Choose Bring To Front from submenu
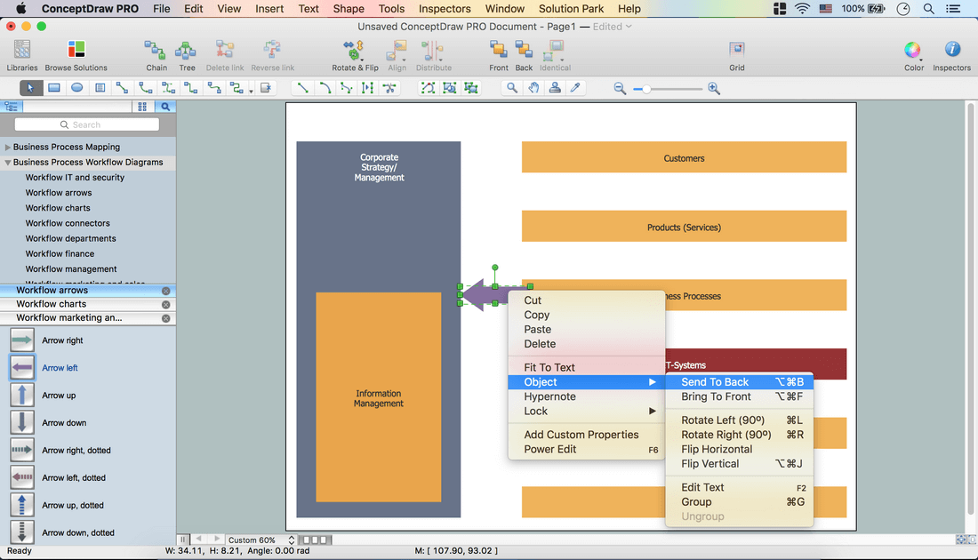This screenshot has width=978, height=560. (716, 396)
